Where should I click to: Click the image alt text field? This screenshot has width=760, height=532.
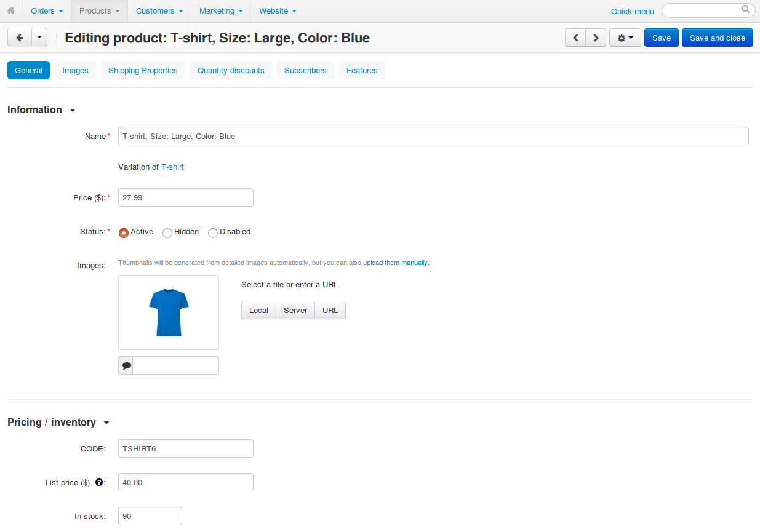[176, 365]
